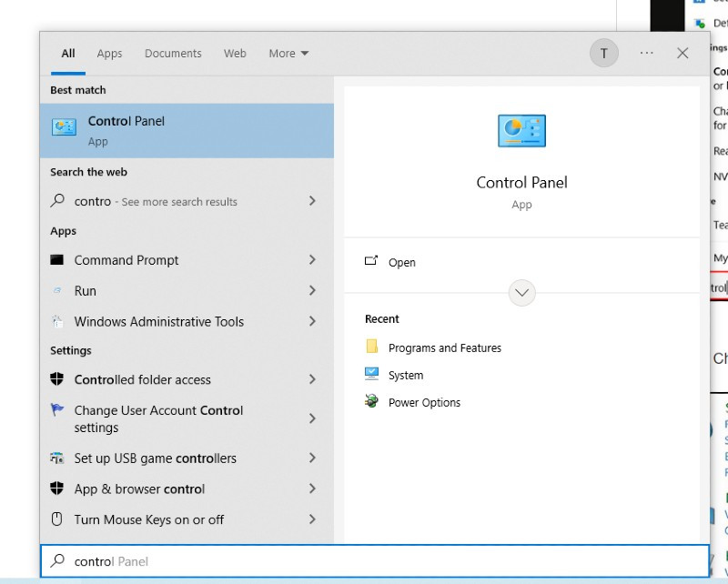Screen dimensions: 728x584
Task: Click the USB game controllers icon
Action: point(56,458)
